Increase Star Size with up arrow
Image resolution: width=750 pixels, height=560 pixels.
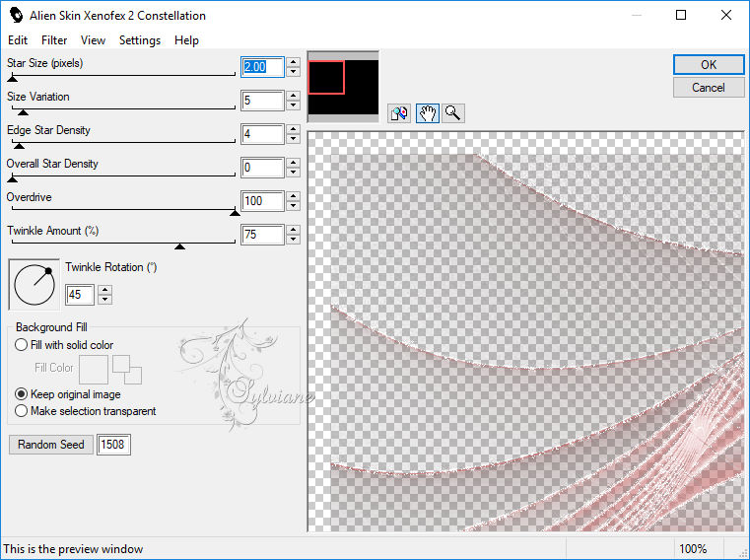[x=294, y=62]
